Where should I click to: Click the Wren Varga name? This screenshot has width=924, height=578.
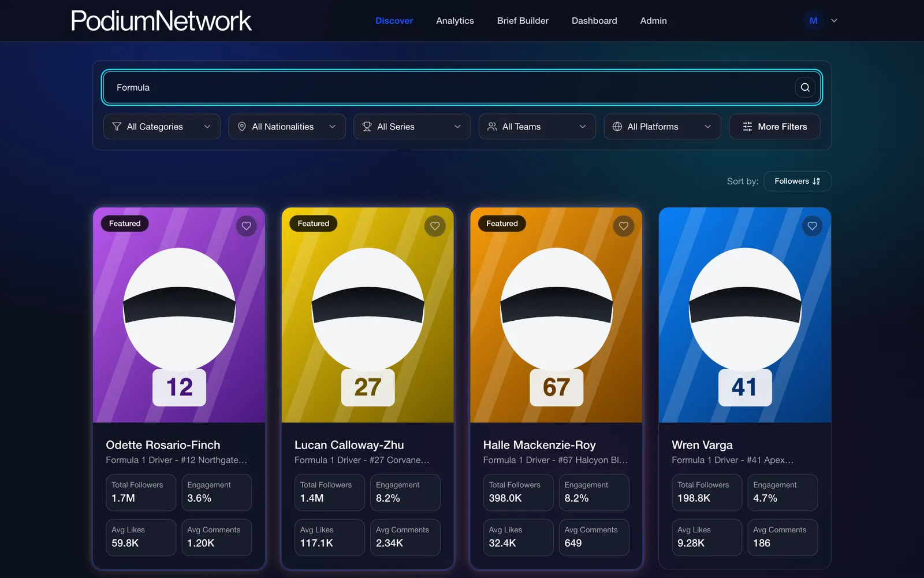pyautogui.click(x=702, y=445)
